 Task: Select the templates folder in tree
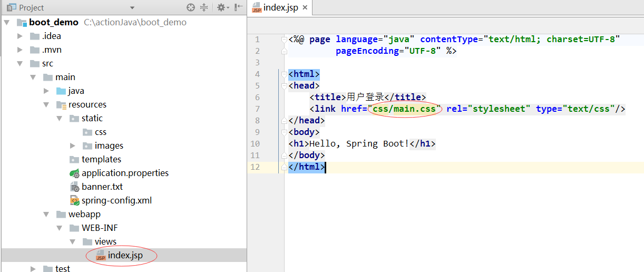pyautogui.click(x=101, y=159)
